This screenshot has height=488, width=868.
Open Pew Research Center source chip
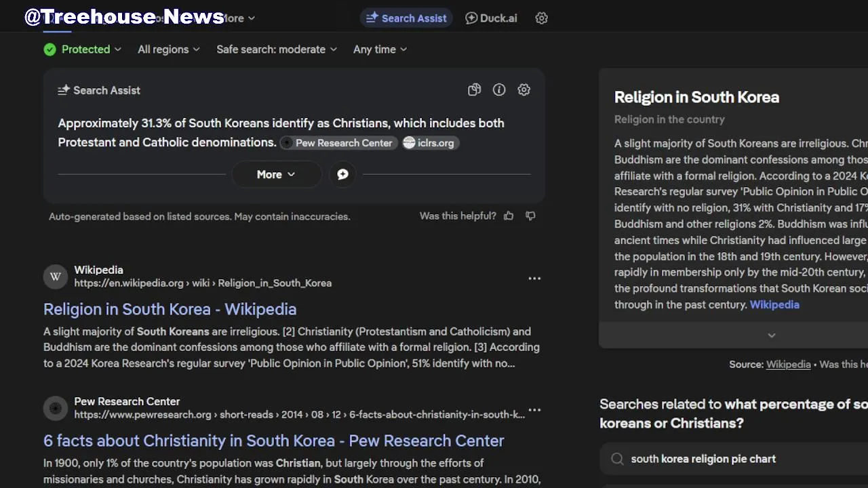coord(338,143)
